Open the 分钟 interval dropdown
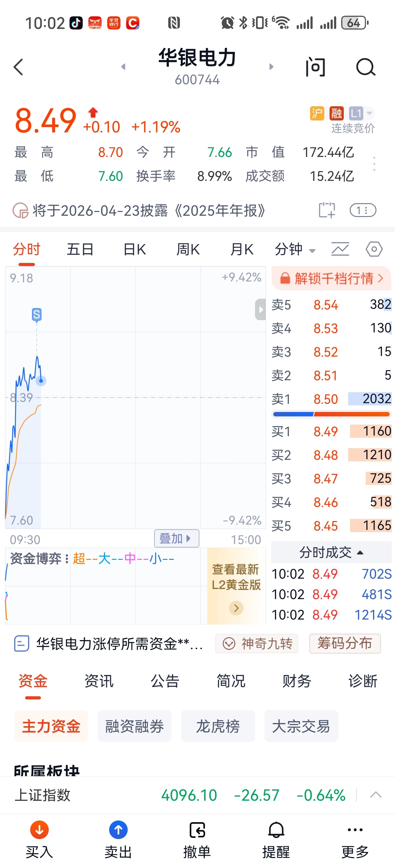 coord(295,250)
